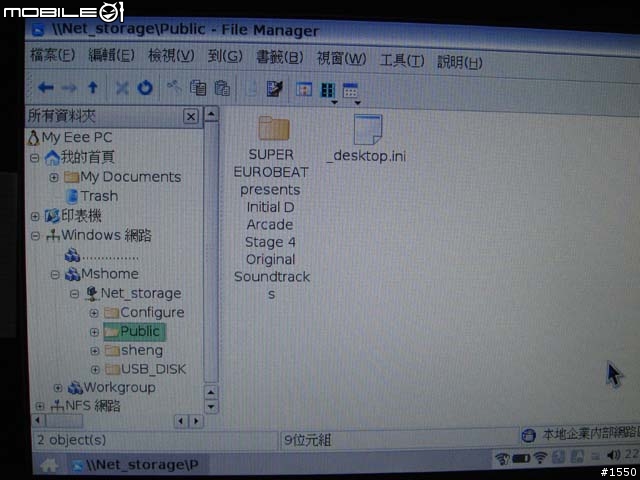
Task: Open the 書籤(B) menu
Action: click(x=280, y=57)
